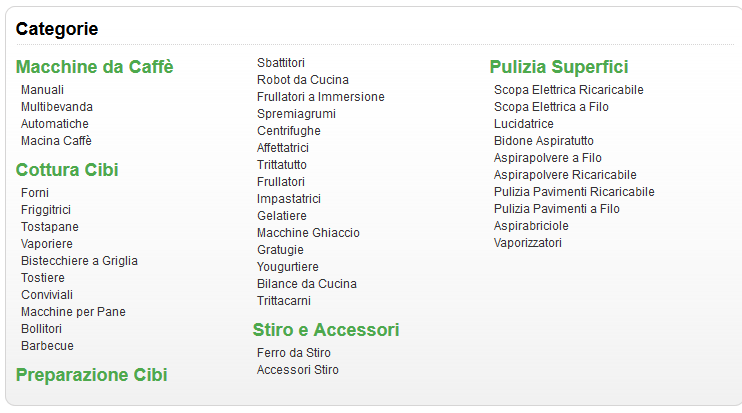Open the Barbecue subcategory
This screenshot has height=413, width=742.
pyautogui.click(x=47, y=346)
